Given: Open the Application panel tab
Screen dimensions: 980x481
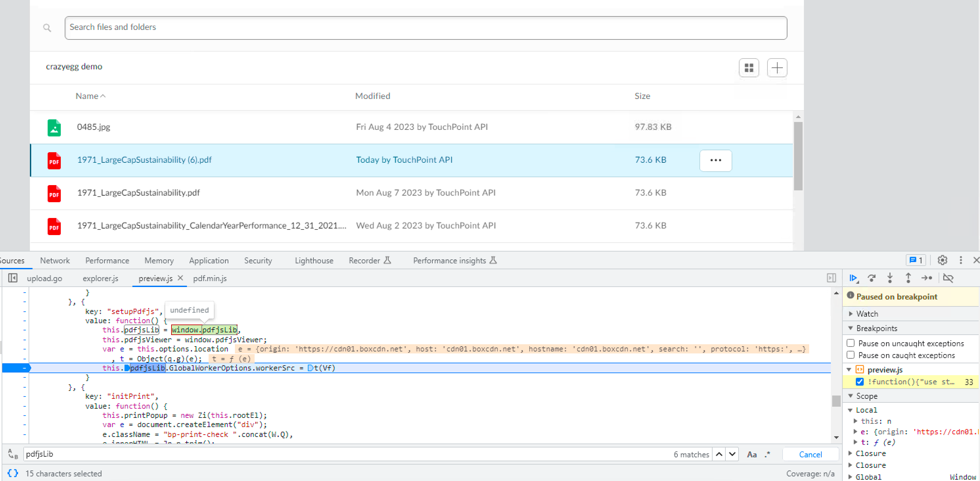Looking at the screenshot, I should coord(209,260).
